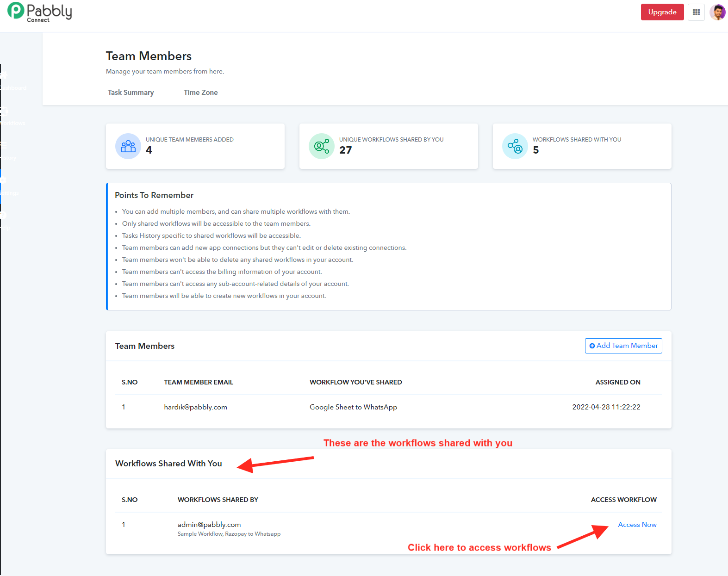728x576 pixels.
Task: Click the bullet about creating new workflows
Action: (224, 296)
